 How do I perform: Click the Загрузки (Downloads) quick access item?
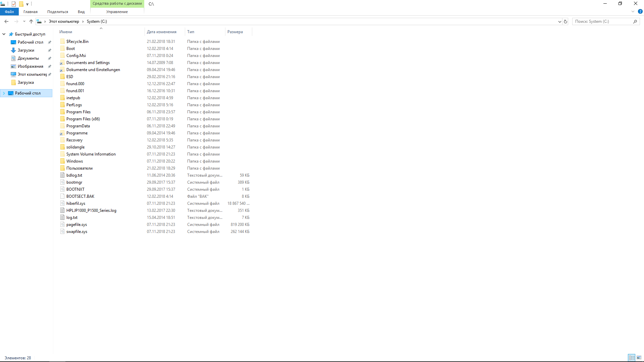point(25,50)
